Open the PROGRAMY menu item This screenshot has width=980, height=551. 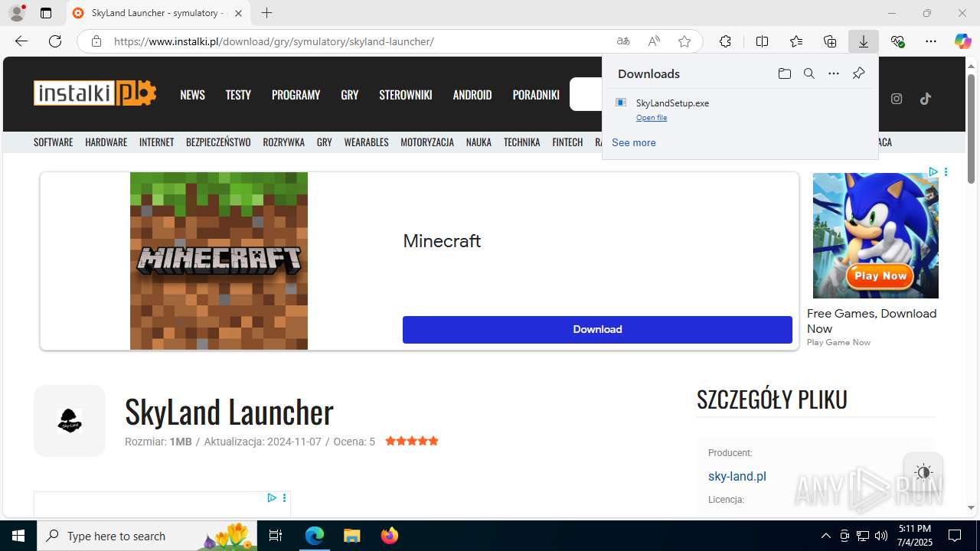point(296,95)
